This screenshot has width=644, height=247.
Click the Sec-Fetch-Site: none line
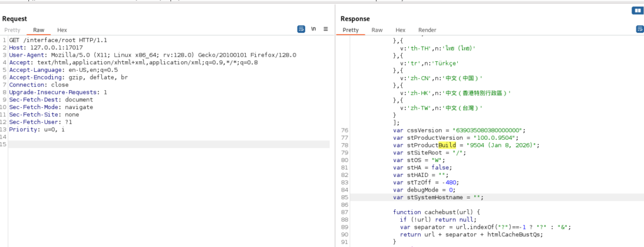point(44,115)
